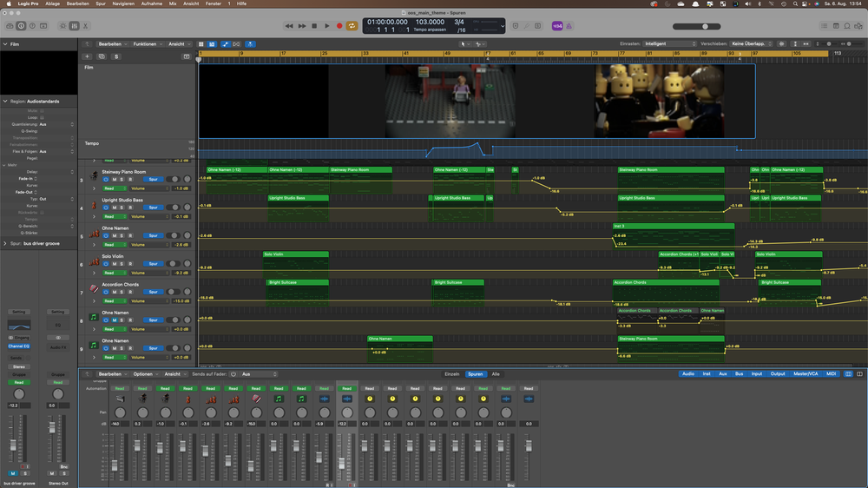Open the Spur menu
The width and height of the screenshot is (868, 488).
point(100,3)
